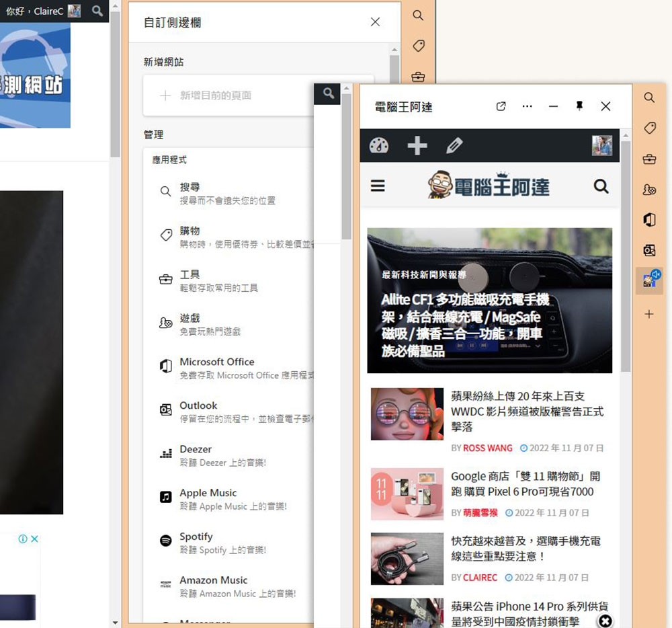Open the hamburger menu on 電腦王阿達 site

(x=378, y=186)
